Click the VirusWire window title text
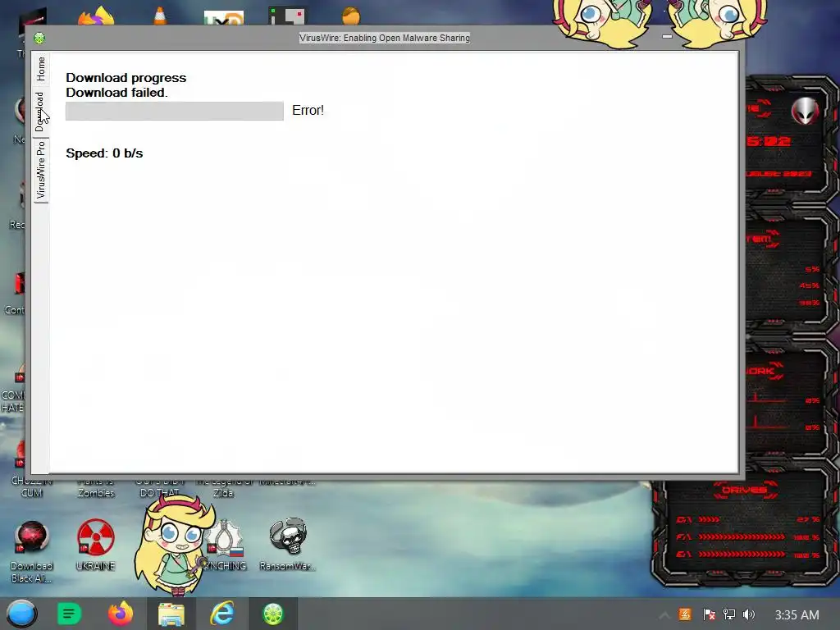The width and height of the screenshot is (840, 630). coord(384,38)
